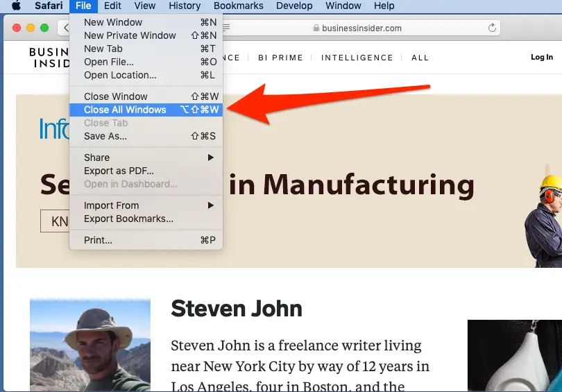The width and height of the screenshot is (562, 392).
Task: Click the Safari back arrow button
Action: 65,28
